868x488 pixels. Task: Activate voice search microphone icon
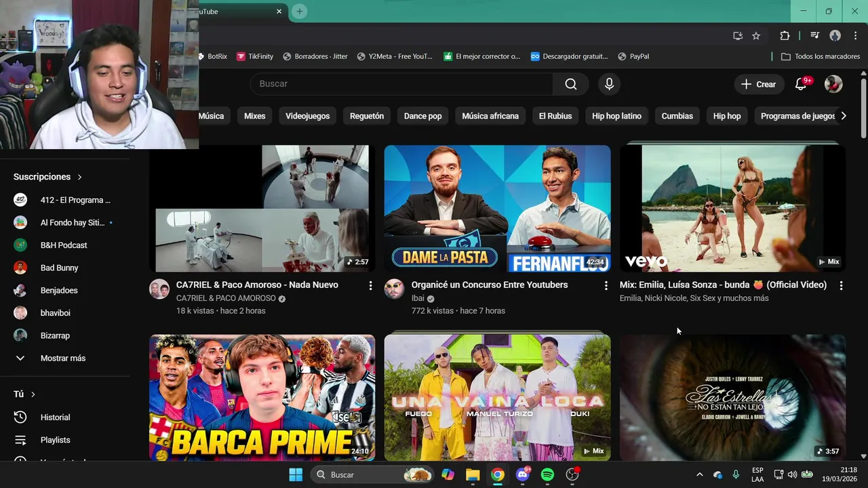pyautogui.click(x=609, y=84)
